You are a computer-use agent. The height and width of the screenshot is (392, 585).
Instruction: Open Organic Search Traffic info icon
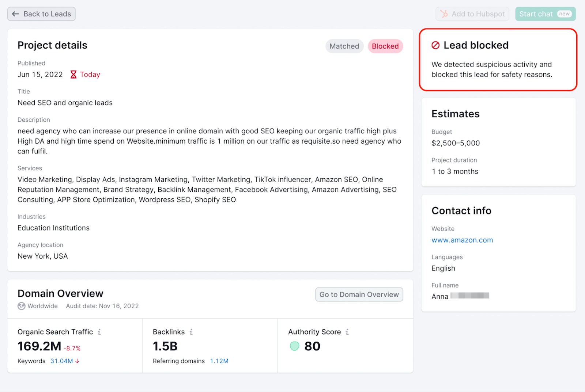click(x=99, y=332)
